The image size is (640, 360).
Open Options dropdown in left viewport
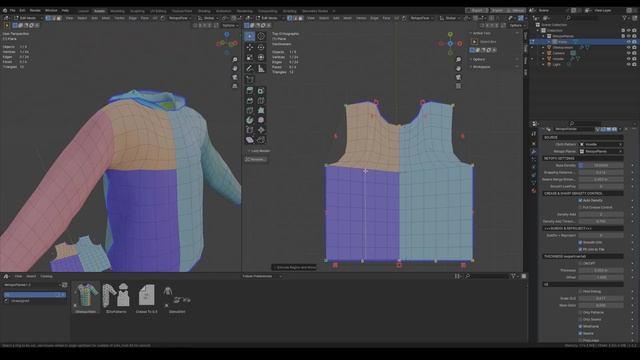[x=230, y=25]
